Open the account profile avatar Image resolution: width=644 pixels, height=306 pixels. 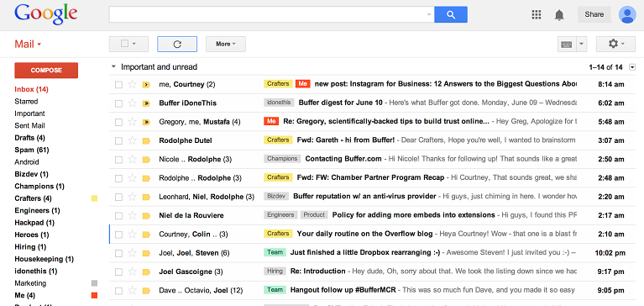point(627,14)
